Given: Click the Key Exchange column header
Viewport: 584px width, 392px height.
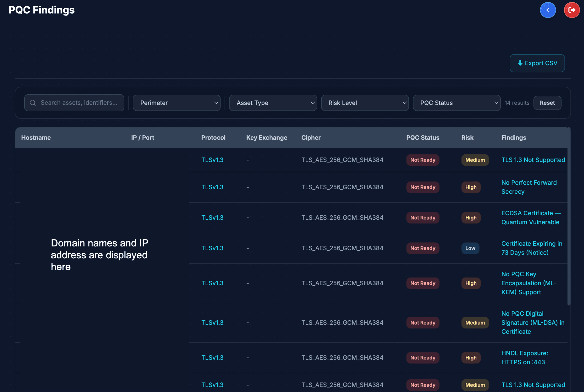Looking at the screenshot, I should (x=267, y=138).
